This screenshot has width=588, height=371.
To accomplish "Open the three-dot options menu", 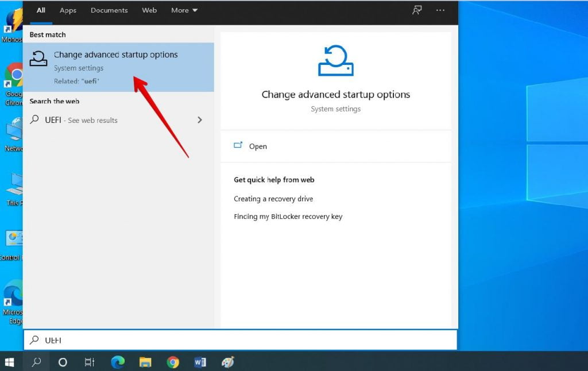I will point(440,10).
